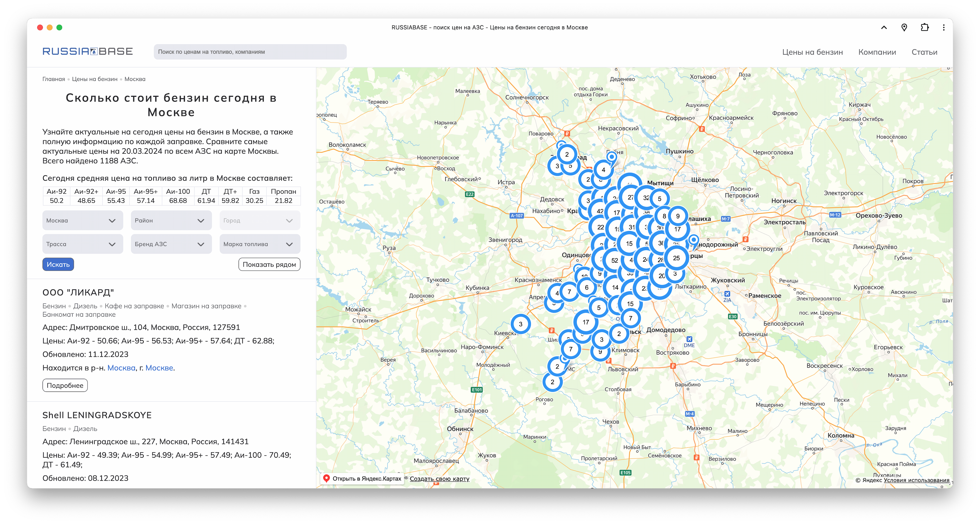Viewport: 980px width, 524px height.
Task: Follow the Москва district link
Action: pos(121,368)
